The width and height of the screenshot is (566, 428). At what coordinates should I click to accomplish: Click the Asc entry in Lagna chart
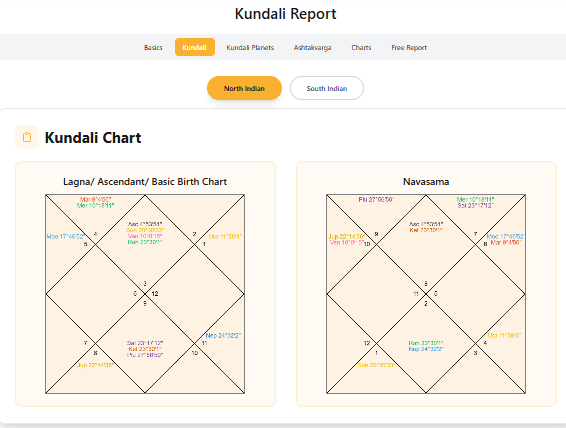pos(145,224)
